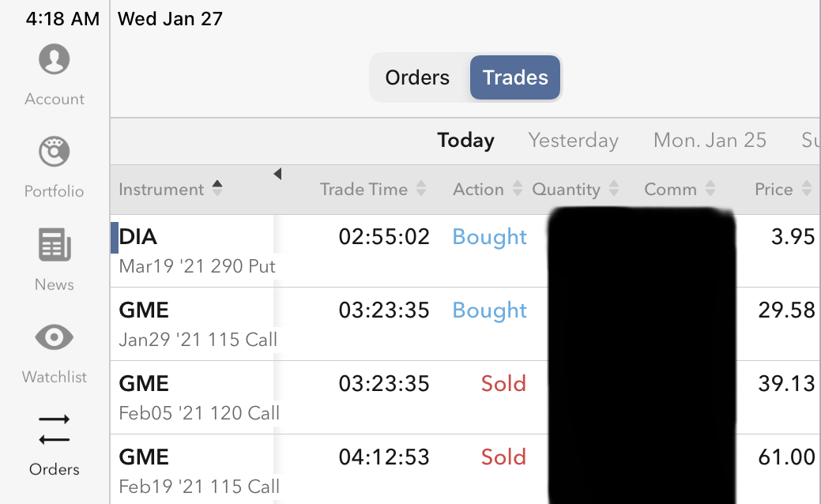Sort trades by Comm column

680,190
